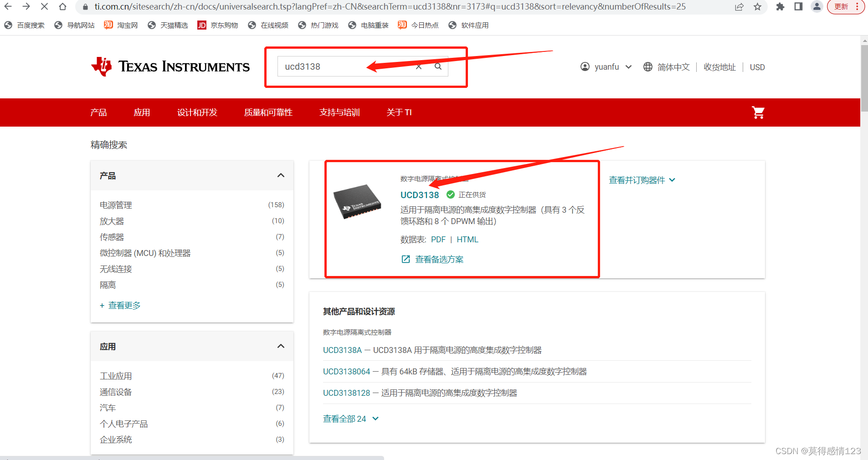Open the PDF datasheet link
The image size is (868, 460).
pyautogui.click(x=438, y=240)
